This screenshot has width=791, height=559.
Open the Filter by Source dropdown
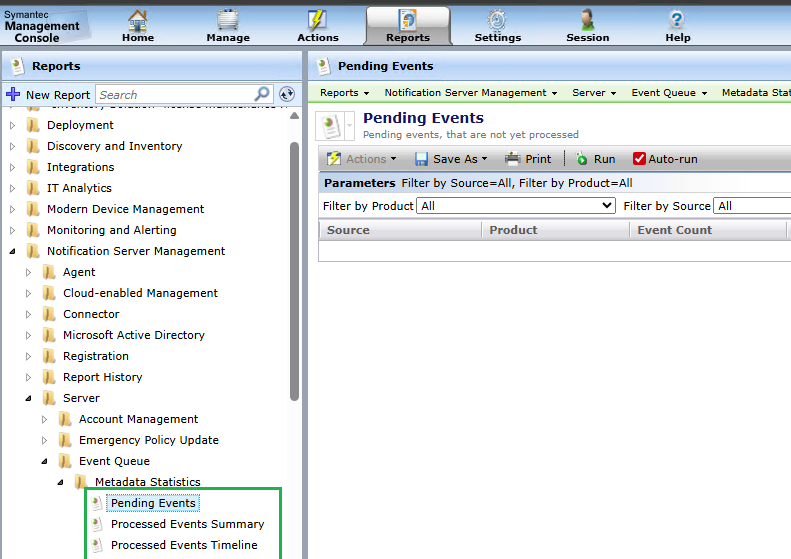click(x=752, y=205)
